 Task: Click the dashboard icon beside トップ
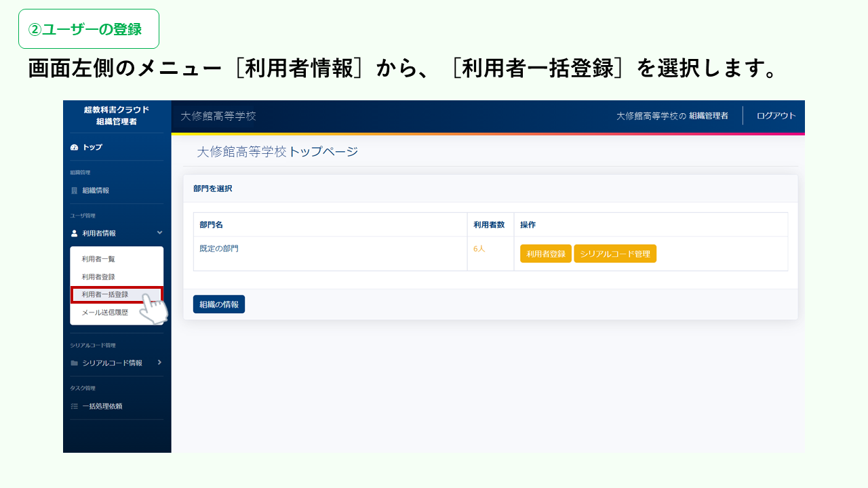[75, 147]
